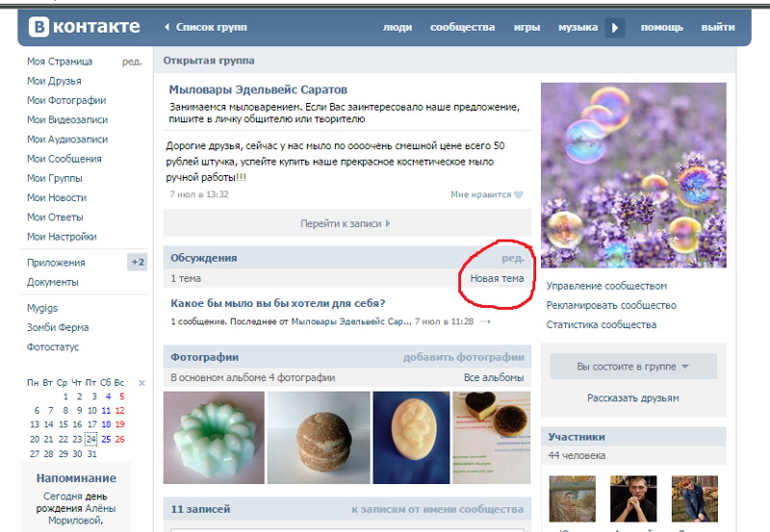Open the Участники section header
This screenshot has width=770, height=532.
click(x=577, y=437)
